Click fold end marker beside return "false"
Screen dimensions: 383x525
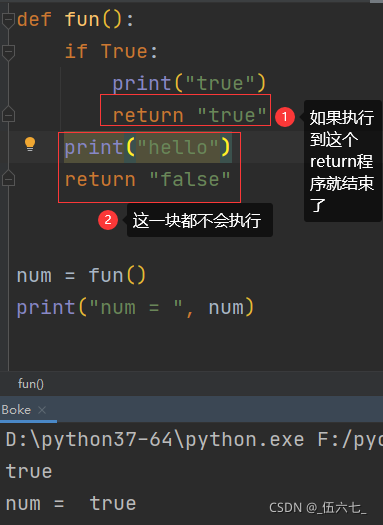(x=8, y=178)
